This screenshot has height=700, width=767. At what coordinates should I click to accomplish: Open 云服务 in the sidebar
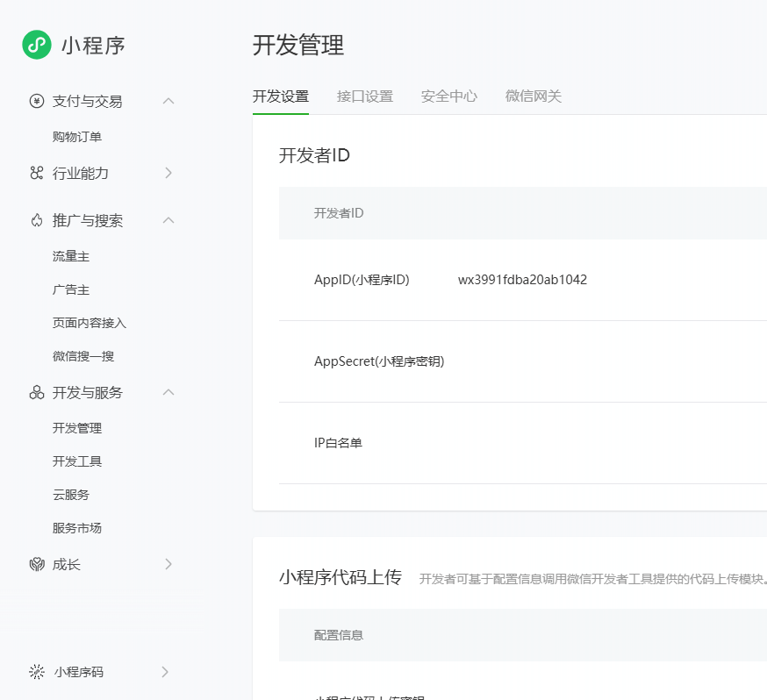click(71, 495)
